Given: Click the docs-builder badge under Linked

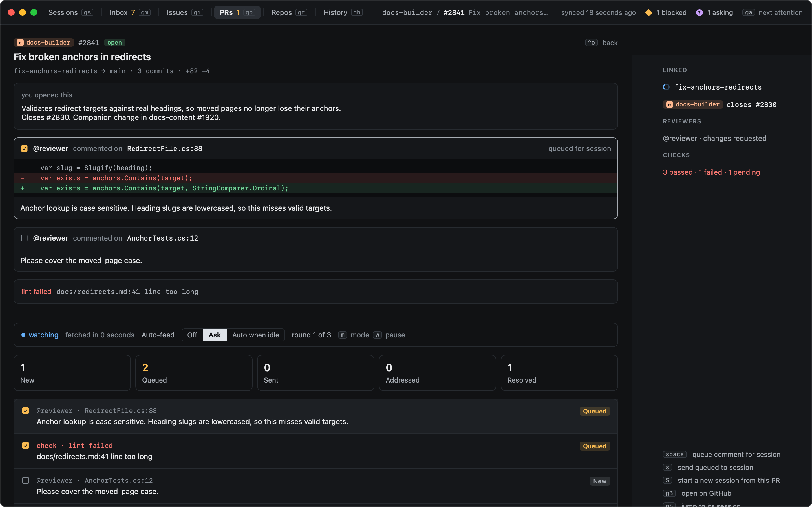Looking at the screenshot, I should click(x=692, y=104).
